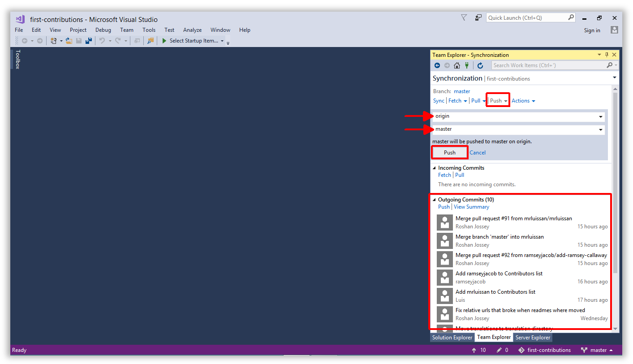Screen dimensions: 633x364
Task: Switch to the Server Explorer tab
Action: click(533, 338)
